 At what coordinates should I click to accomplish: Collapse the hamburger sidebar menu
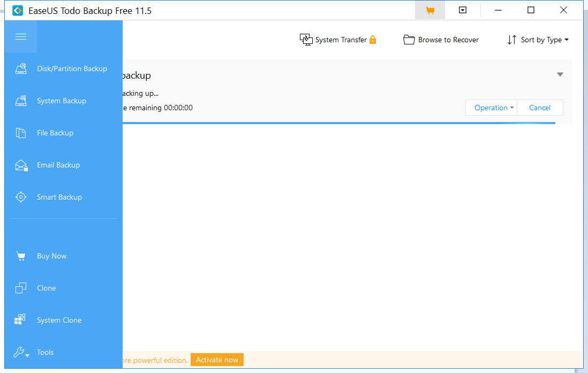point(21,36)
